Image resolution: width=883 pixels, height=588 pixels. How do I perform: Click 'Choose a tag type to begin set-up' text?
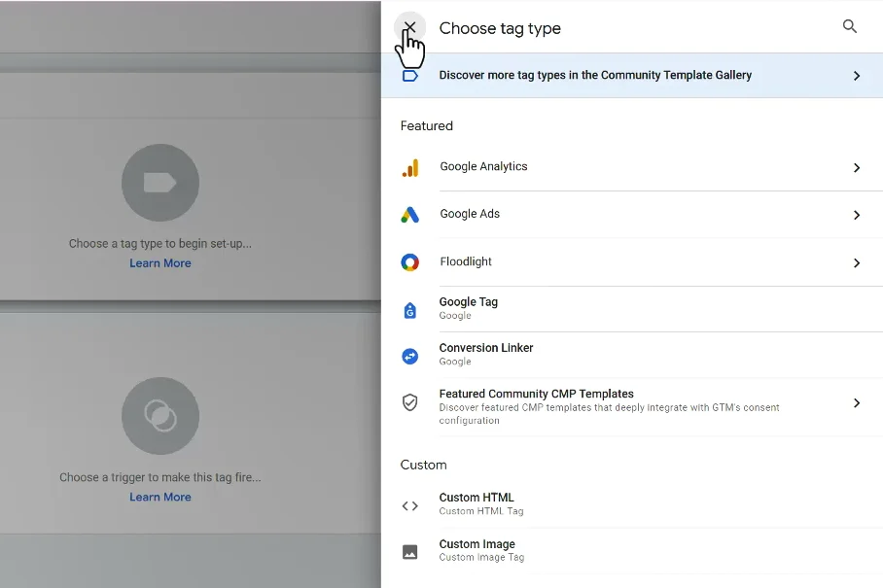click(160, 244)
